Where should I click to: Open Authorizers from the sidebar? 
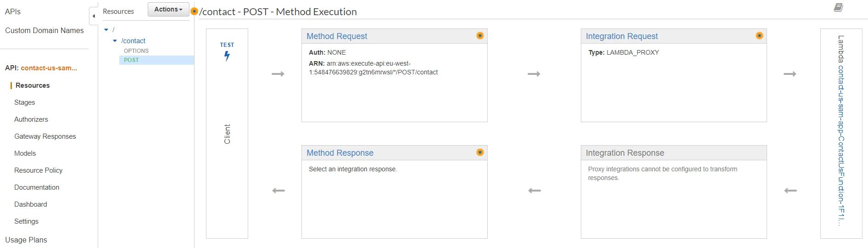[x=31, y=119]
